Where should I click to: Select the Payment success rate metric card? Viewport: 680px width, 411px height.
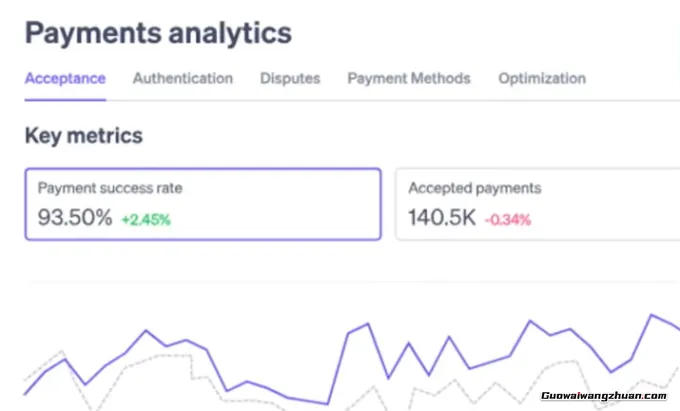203,204
